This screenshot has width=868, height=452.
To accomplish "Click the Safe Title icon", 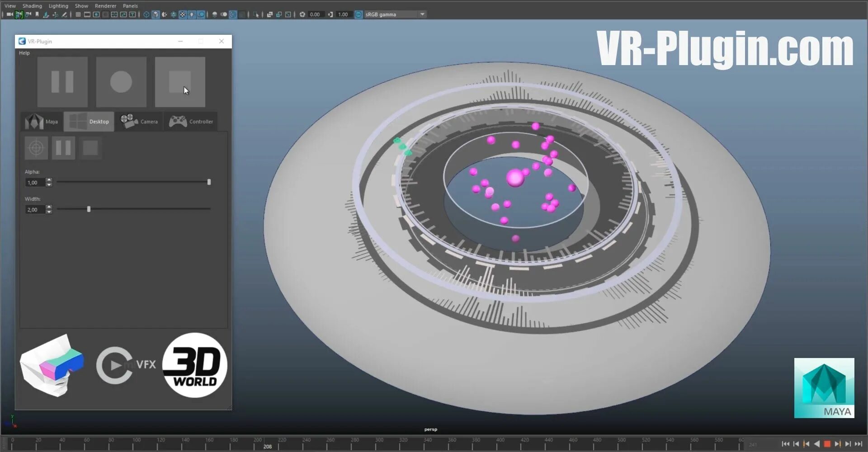I will tap(132, 14).
